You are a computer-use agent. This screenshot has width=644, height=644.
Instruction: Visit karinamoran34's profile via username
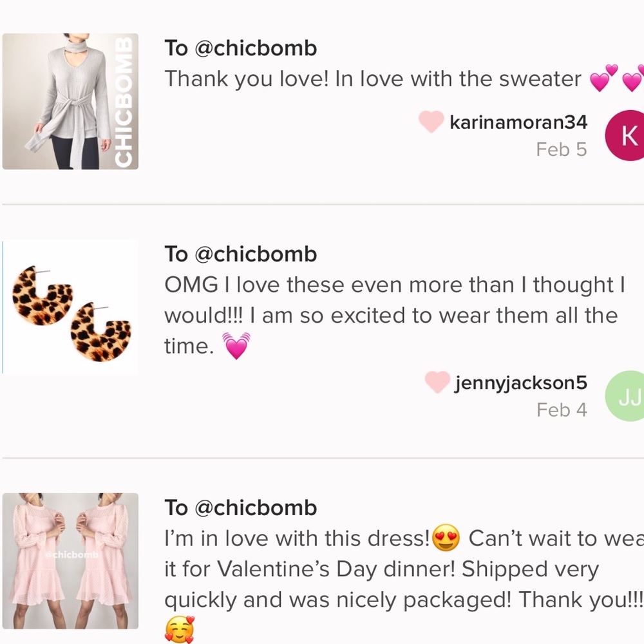pyautogui.click(x=518, y=122)
